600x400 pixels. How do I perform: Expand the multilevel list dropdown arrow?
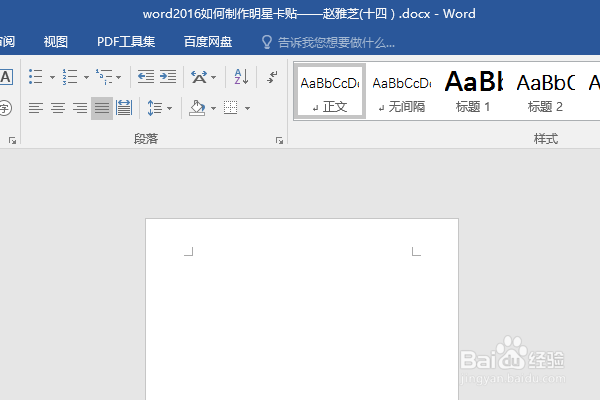(x=119, y=77)
